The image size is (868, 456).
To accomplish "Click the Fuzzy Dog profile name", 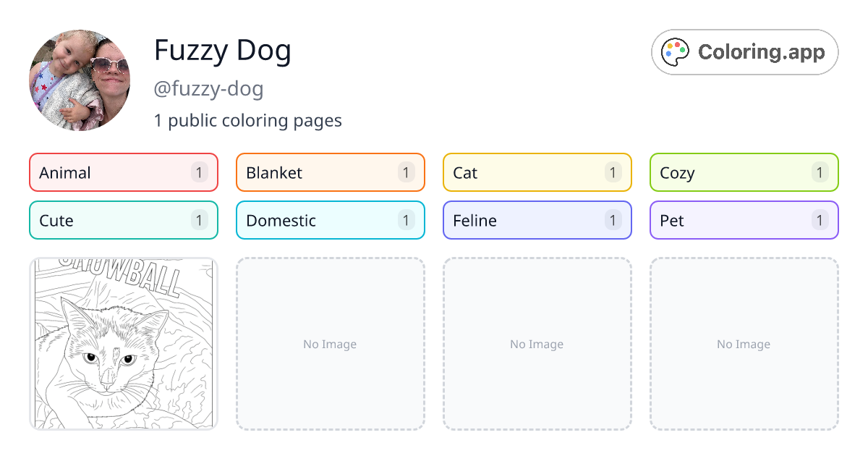I will [223, 51].
